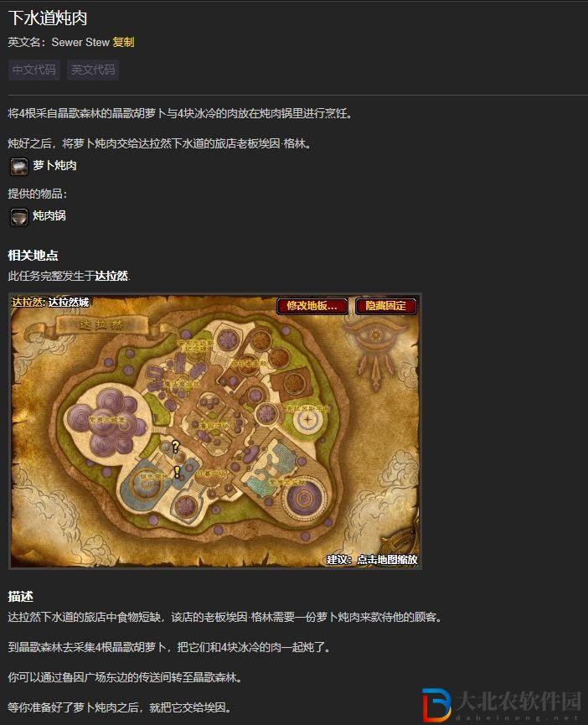Click the Dalaran map thumbnail

214,431
